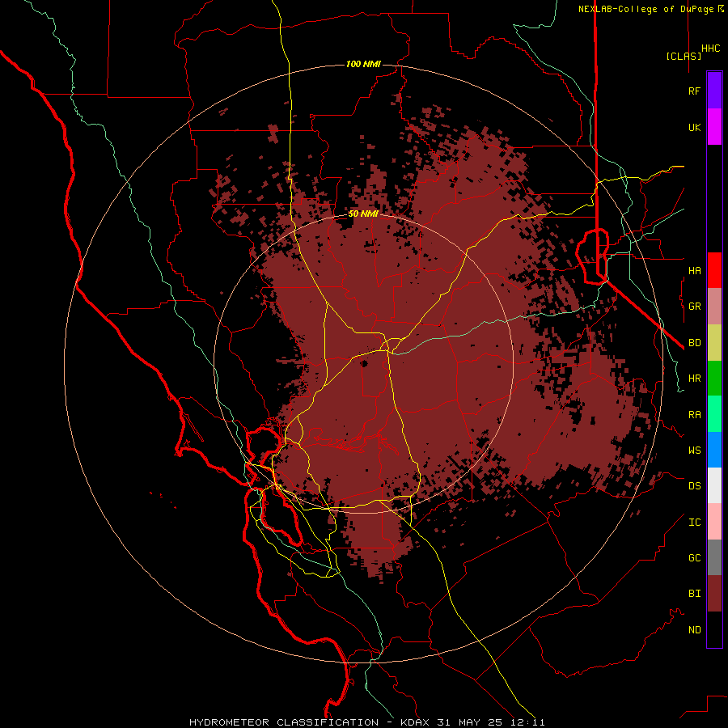This screenshot has height=728, width=728.
Task: Click the HYDROMETEOR CLASSIFICATION title text
Action: click(x=284, y=722)
